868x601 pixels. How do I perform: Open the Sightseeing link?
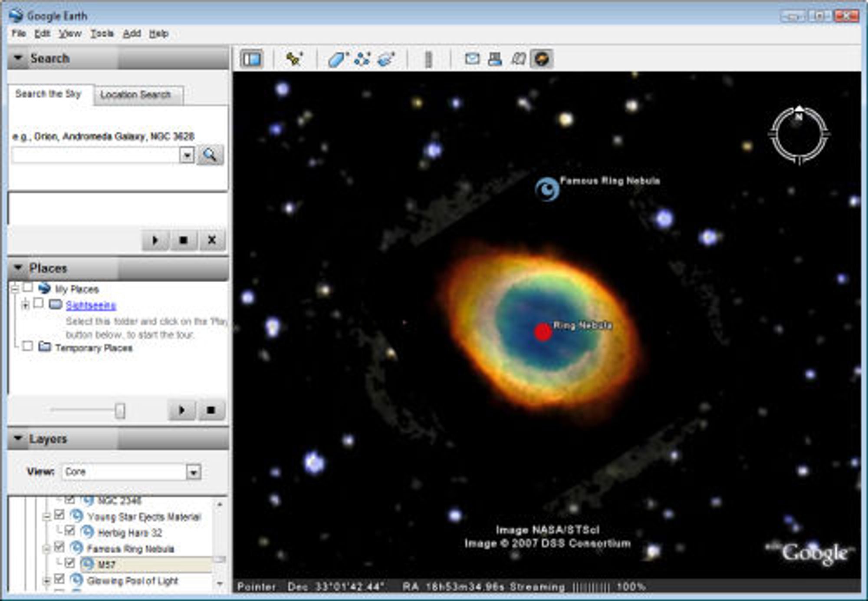coord(91,305)
